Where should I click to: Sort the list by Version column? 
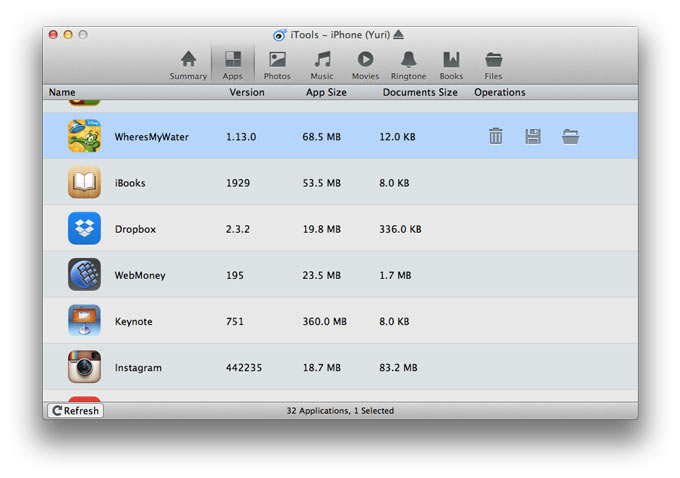click(x=247, y=92)
